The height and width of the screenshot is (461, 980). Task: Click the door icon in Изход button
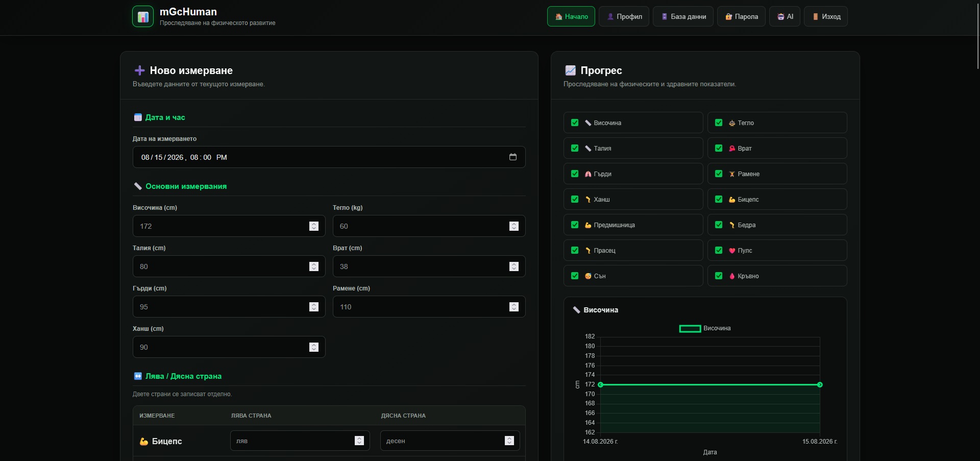(x=816, y=17)
